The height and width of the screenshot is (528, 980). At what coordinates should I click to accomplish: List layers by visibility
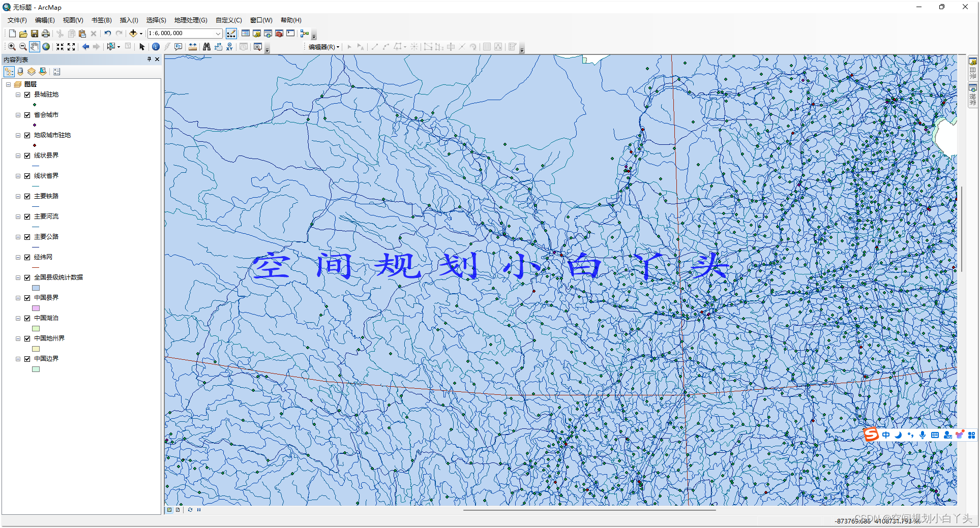coord(32,72)
